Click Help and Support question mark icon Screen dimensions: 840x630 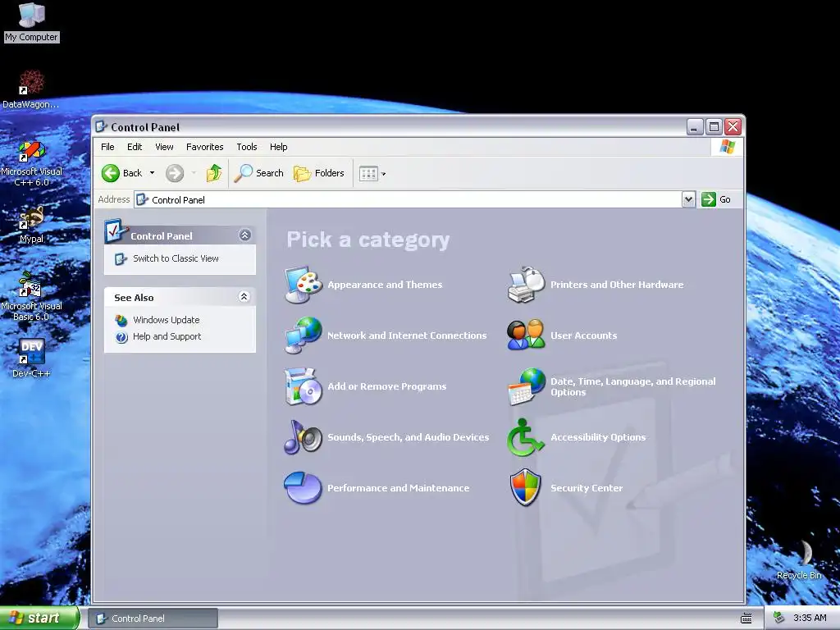click(x=121, y=337)
